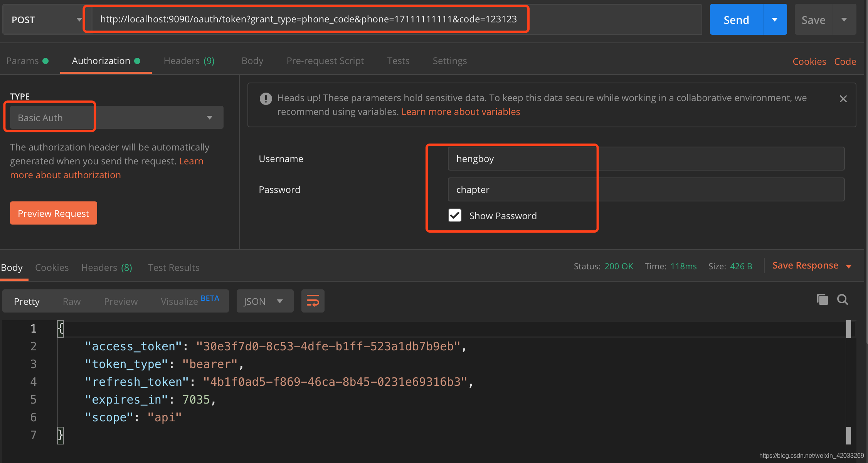Viewport: 868px width, 463px height.
Task: Click the JSON format dropdown
Action: click(262, 301)
